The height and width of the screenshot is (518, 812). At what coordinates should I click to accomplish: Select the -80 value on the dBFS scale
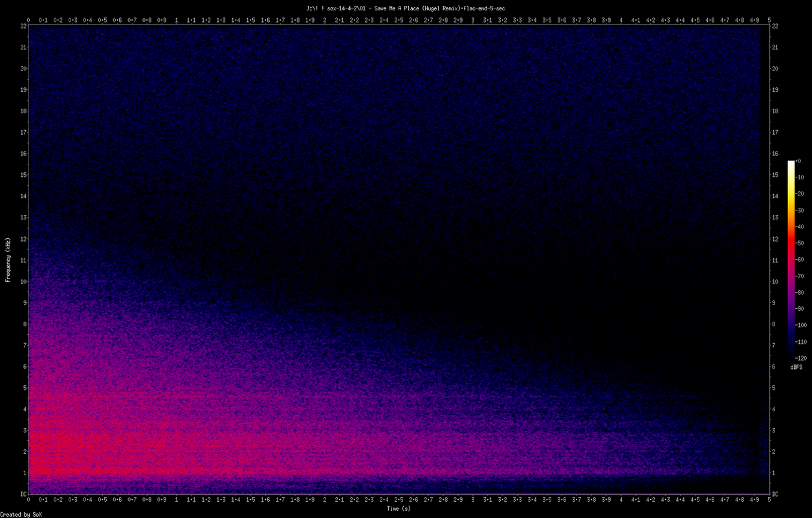coord(799,292)
